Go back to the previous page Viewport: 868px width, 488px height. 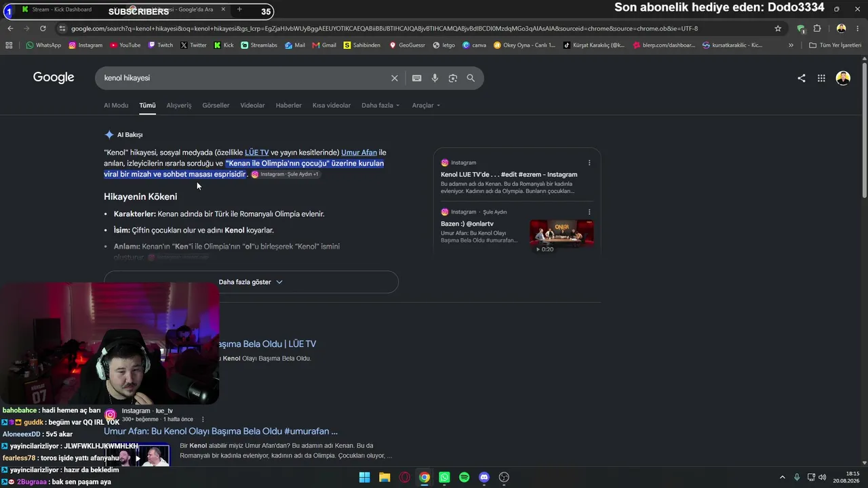coord(10,28)
